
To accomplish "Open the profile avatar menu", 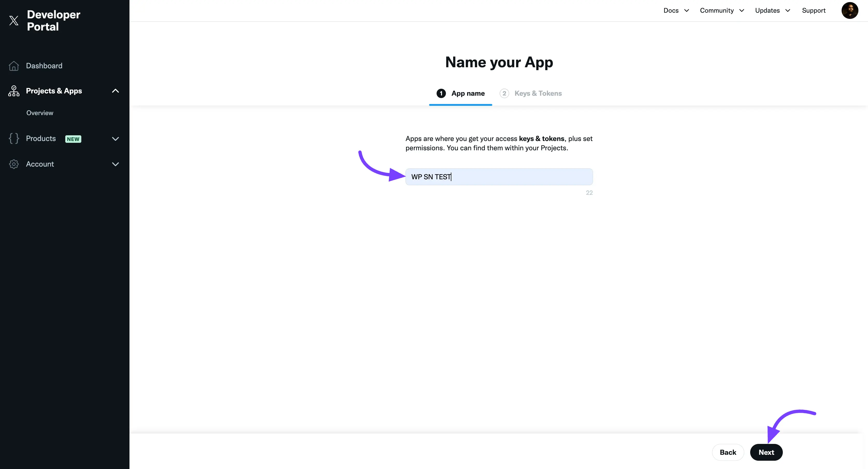I will pyautogui.click(x=850, y=10).
